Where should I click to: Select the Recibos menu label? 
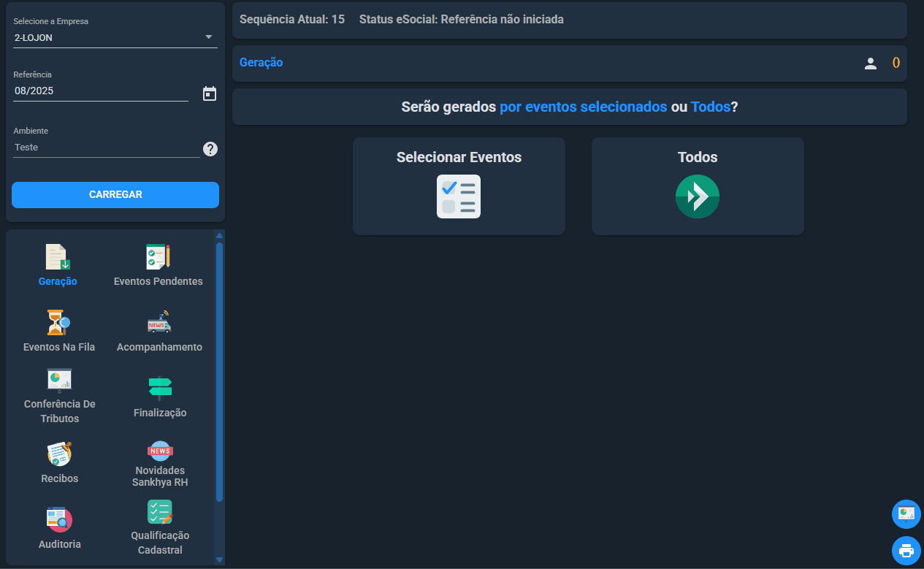click(60, 478)
